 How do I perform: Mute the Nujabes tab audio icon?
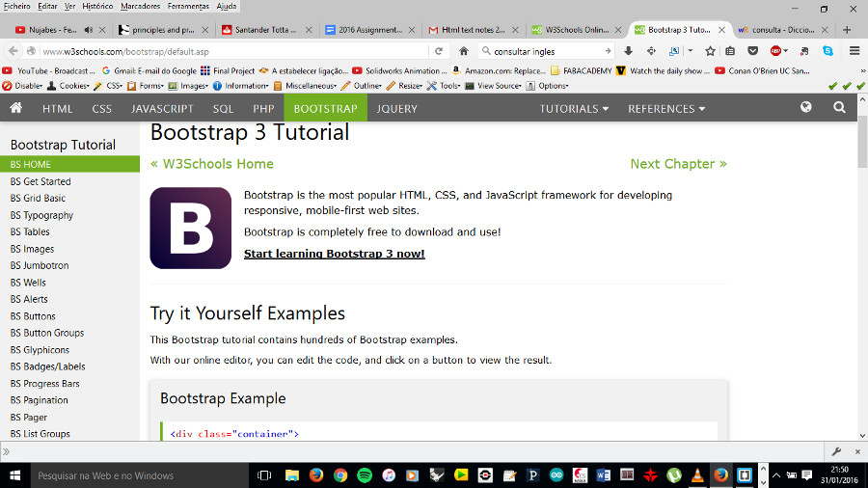click(88, 30)
